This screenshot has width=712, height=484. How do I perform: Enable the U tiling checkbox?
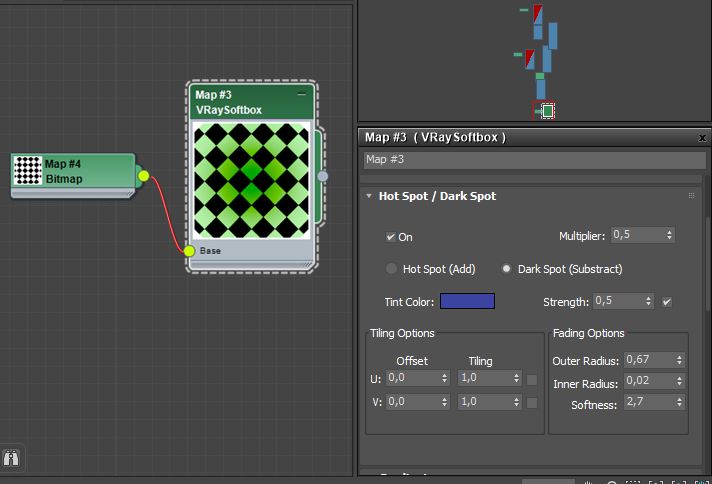tap(532, 379)
